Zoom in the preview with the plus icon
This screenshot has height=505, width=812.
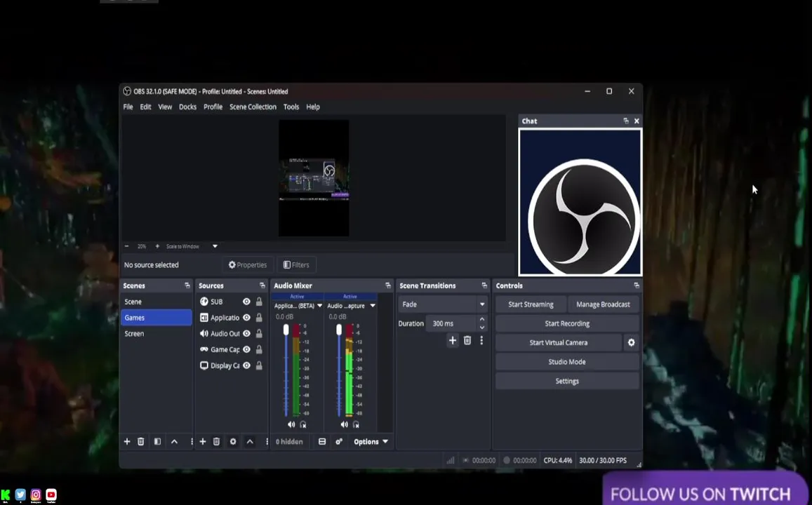pyautogui.click(x=157, y=246)
